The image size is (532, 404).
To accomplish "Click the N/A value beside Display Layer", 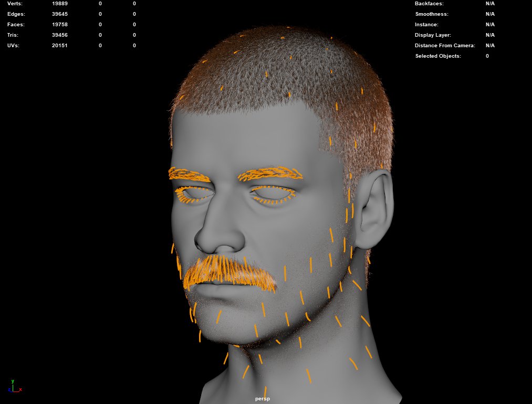I will (x=490, y=35).
